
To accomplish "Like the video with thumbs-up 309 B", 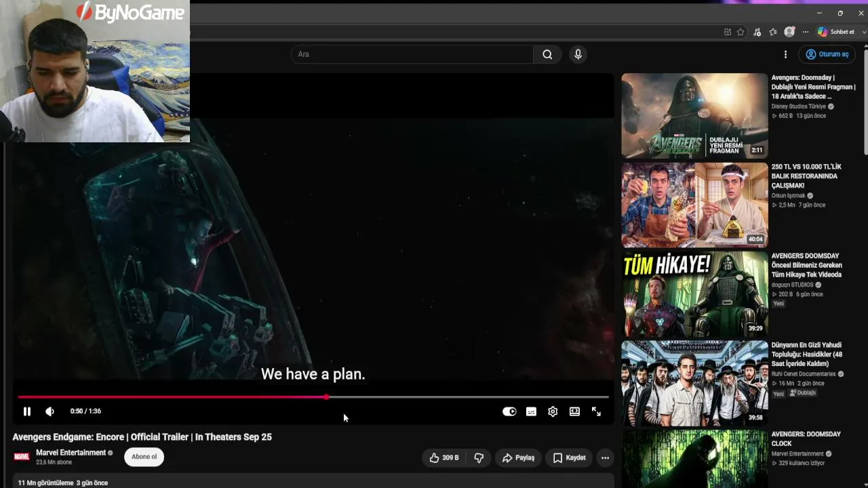I will [x=444, y=458].
